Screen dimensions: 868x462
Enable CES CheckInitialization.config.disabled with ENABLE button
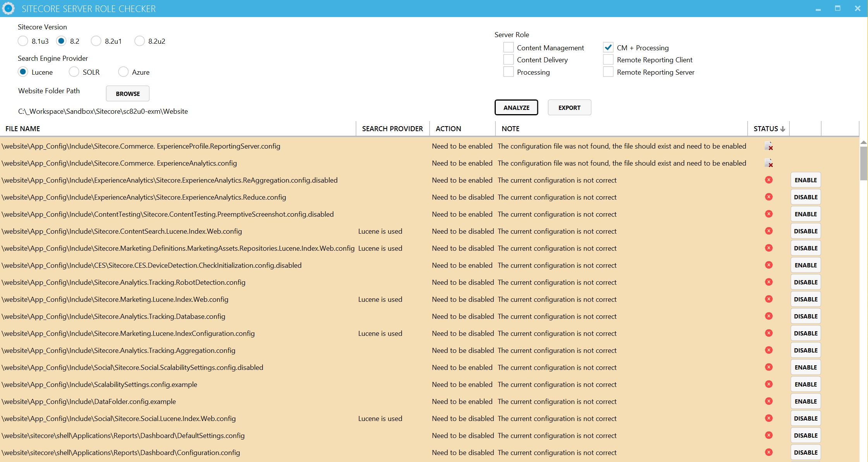[x=806, y=265]
